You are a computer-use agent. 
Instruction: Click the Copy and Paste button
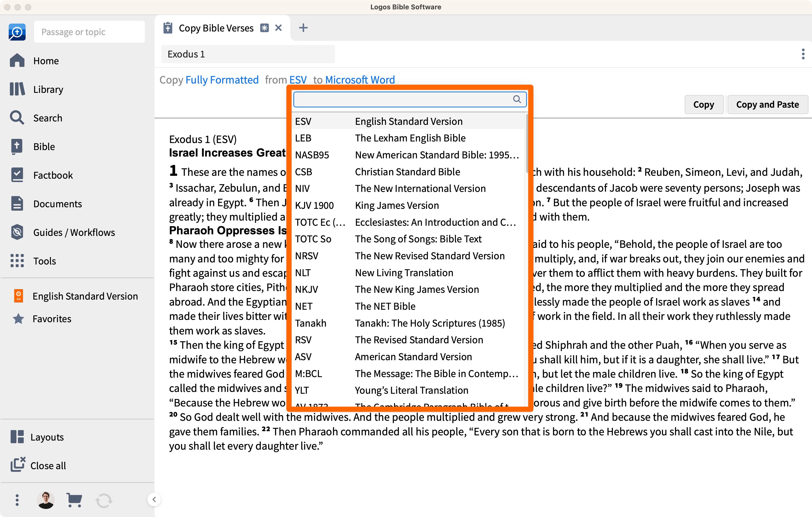point(768,105)
